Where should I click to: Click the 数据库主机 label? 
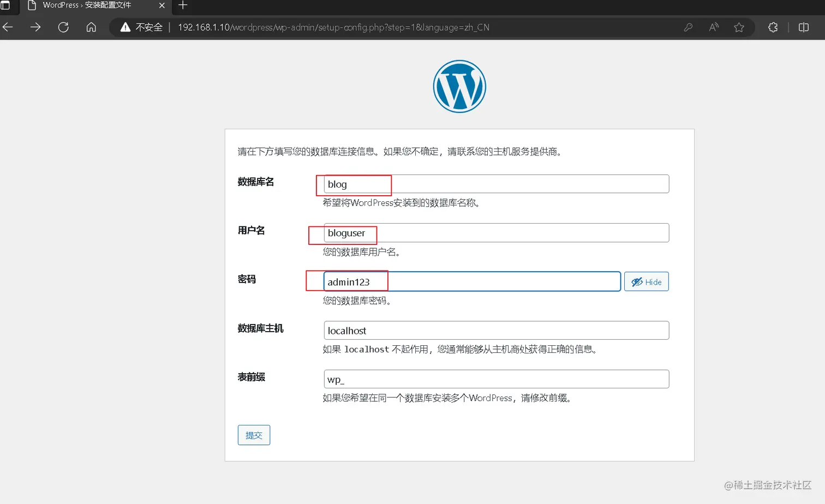[260, 328]
